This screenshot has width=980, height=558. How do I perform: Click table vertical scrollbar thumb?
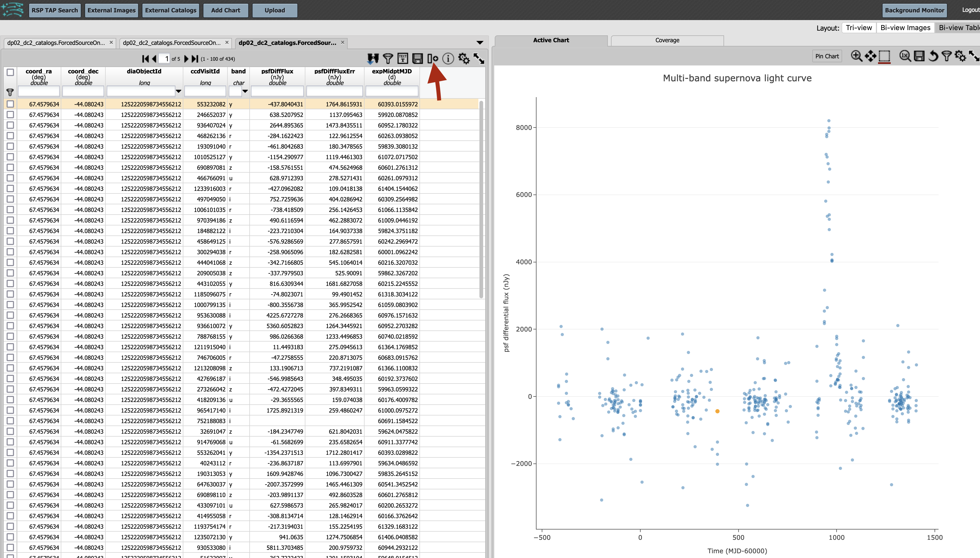coord(481,199)
